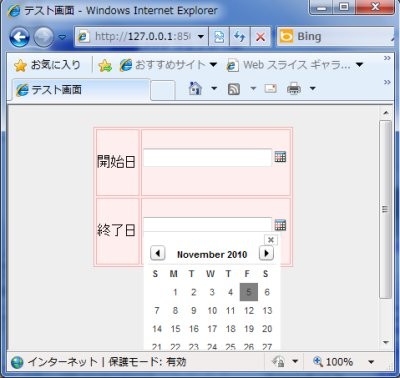Select November 10 in the calendar
Viewport: 400px width, 378px height.
[x=212, y=311]
